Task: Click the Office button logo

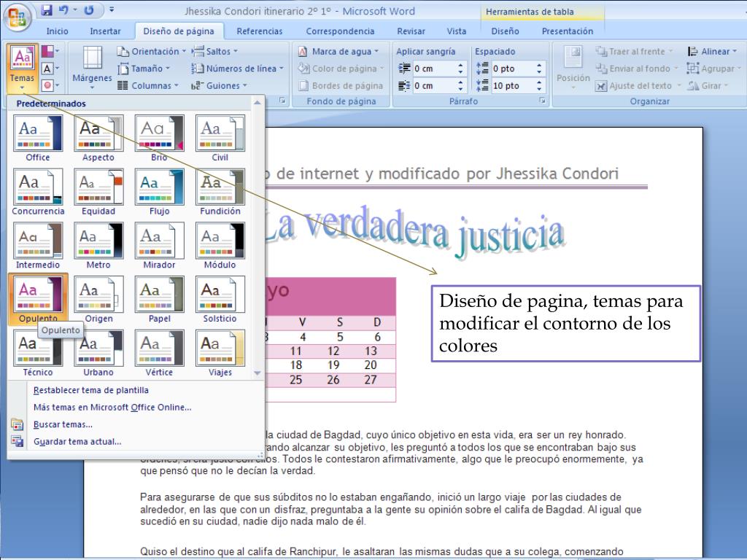Action: [18, 17]
